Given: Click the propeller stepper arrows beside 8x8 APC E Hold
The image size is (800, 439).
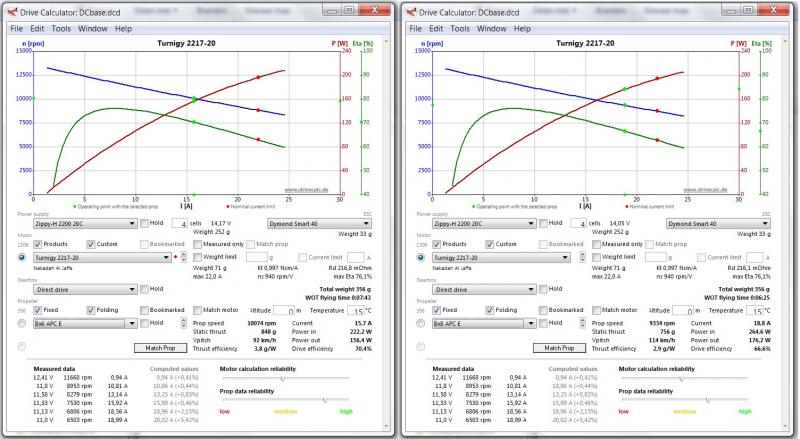Looking at the screenshot, I should pyautogui.click(x=583, y=323).
